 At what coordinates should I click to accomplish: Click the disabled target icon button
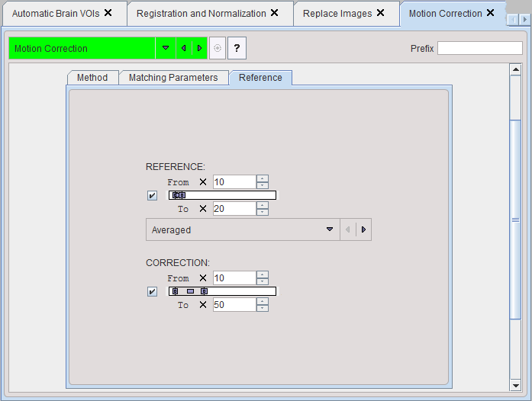[x=218, y=48]
